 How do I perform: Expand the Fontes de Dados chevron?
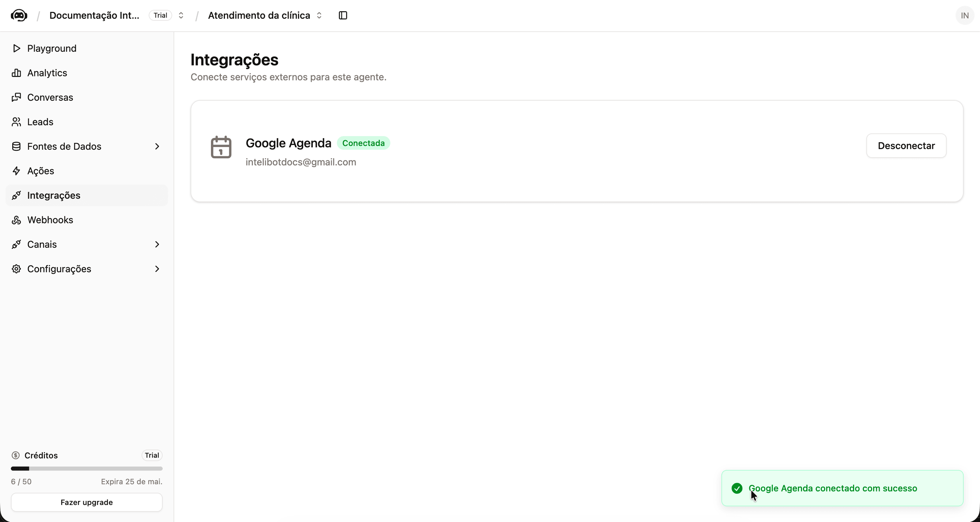pos(157,146)
